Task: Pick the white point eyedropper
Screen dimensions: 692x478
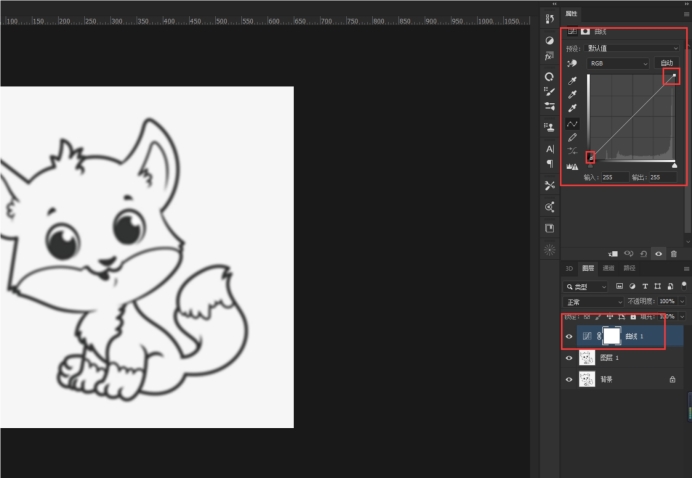Action: [x=572, y=108]
